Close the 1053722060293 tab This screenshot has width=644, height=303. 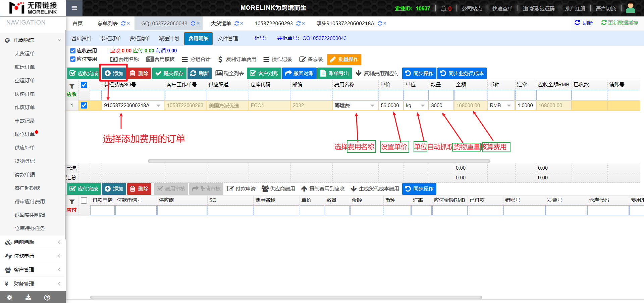(x=303, y=24)
